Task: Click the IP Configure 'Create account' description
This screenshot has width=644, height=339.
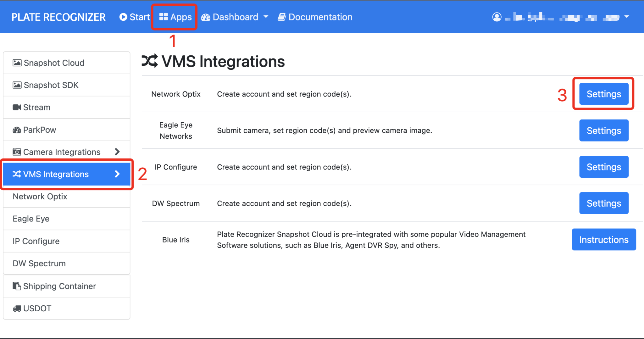Action: click(284, 167)
